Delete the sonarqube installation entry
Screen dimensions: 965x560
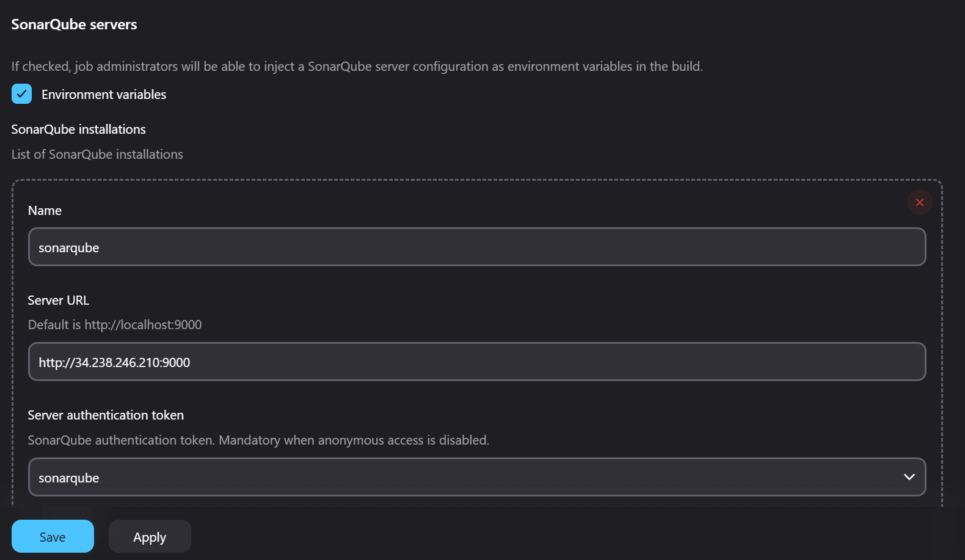pyautogui.click(x=919, y=202)
